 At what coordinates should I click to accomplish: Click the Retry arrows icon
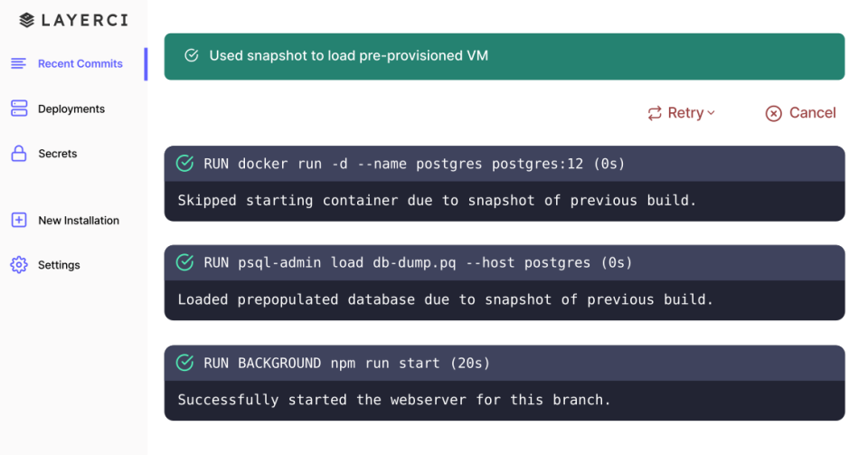[655, 113]
